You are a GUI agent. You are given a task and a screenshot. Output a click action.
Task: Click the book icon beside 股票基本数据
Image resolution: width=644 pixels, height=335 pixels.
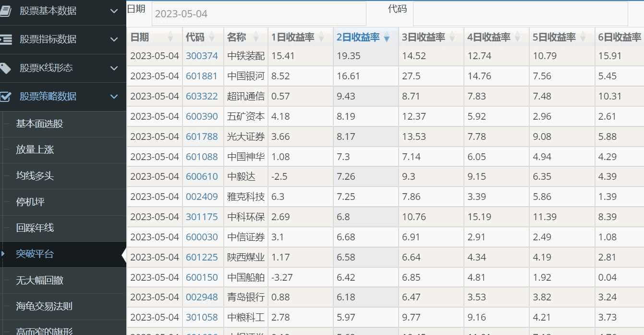point(5,11)
